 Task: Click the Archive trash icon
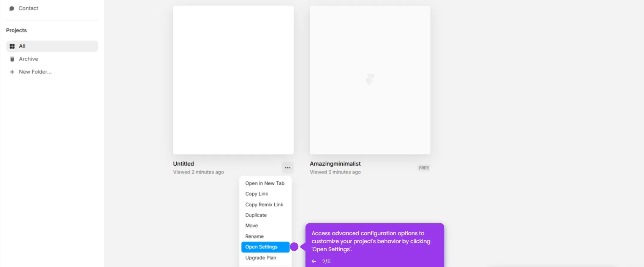tap(12, 59)
